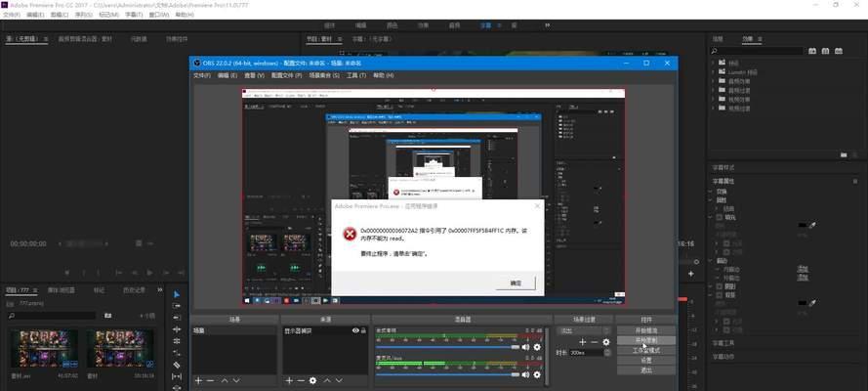Image resolution: width=868 pixels, height=391 pixels.
Task: Enable 阴影 checkbox in 字幕属性
Action: point(719,286)
